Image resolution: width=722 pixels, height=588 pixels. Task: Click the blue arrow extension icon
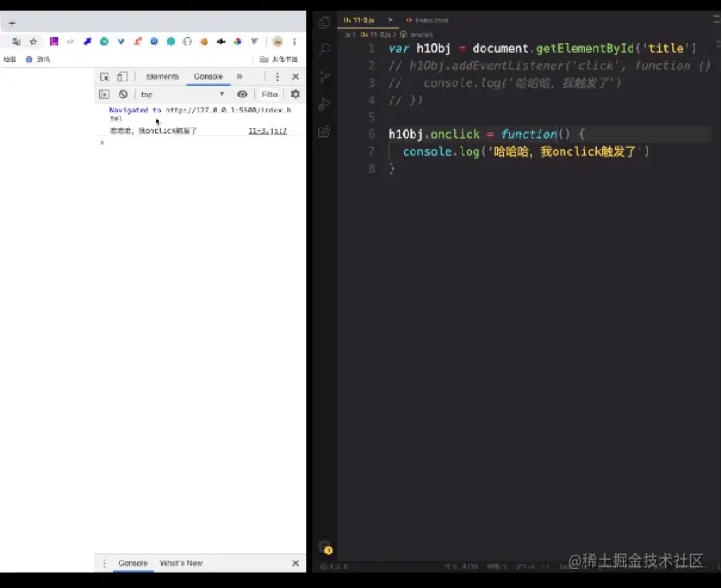point(87,42)
